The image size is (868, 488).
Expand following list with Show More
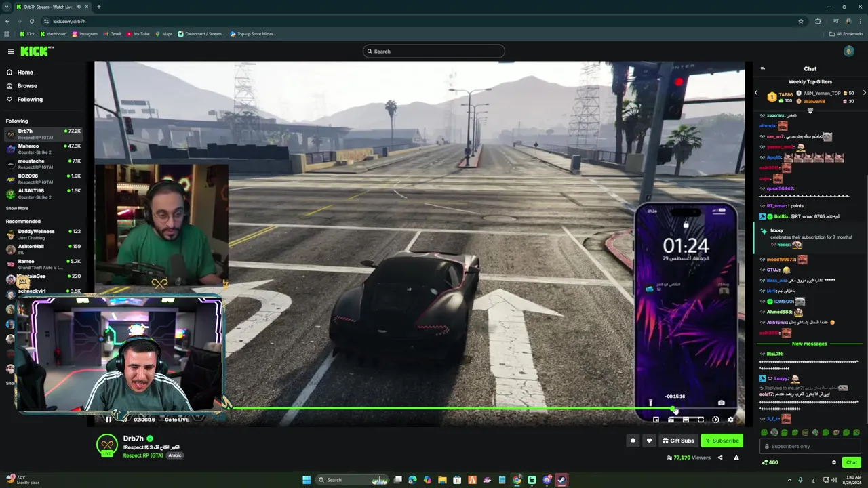(x=17, y=208)
